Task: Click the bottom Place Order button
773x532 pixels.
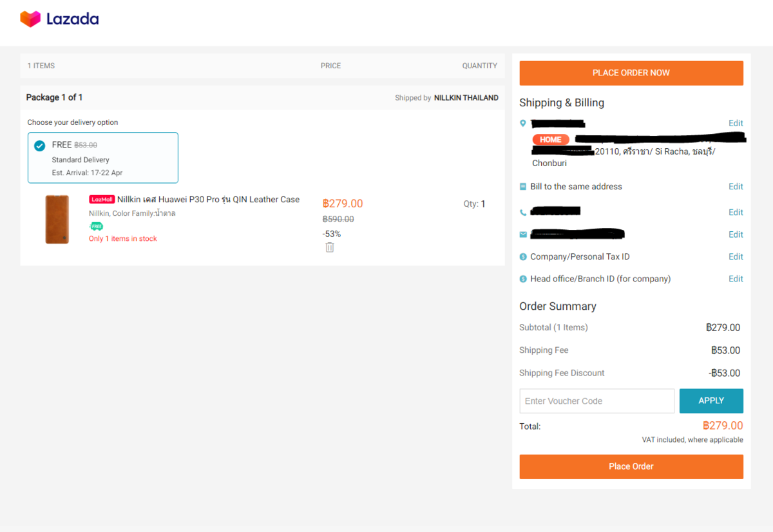Action: (x=631, y=466)
